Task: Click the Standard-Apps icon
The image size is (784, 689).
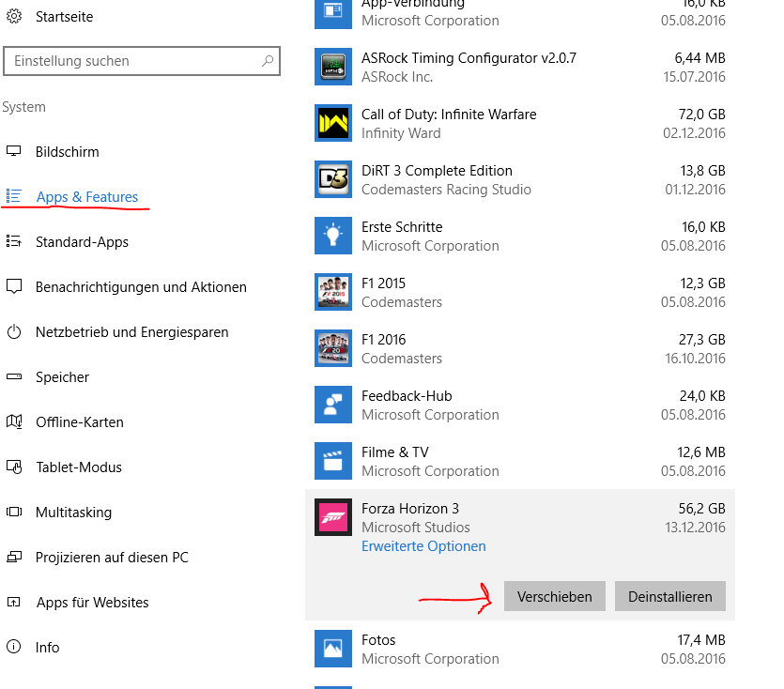Action: tap(14, 241)
